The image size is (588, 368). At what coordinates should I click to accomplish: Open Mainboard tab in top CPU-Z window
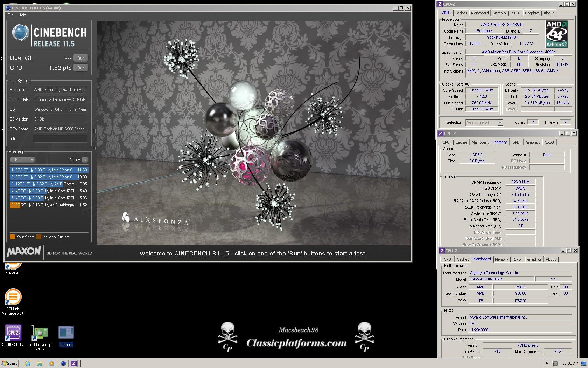[479, 13]
